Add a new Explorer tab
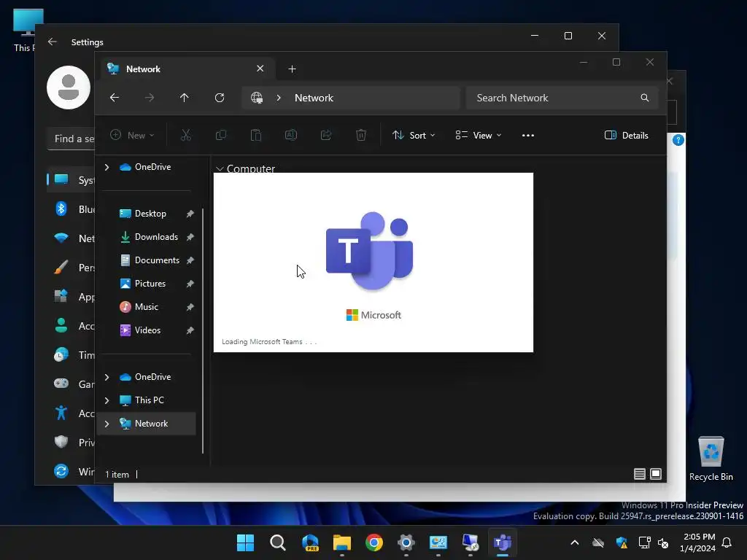 (292, 69)
